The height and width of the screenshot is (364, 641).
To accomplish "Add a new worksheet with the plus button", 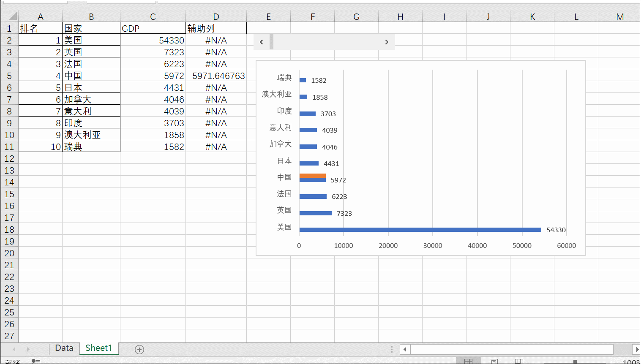I will pyautogui.click(x=139, y=349).
